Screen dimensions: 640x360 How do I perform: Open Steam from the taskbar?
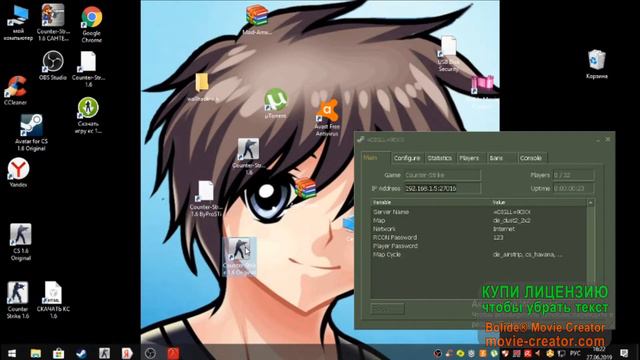pos(81,353)
